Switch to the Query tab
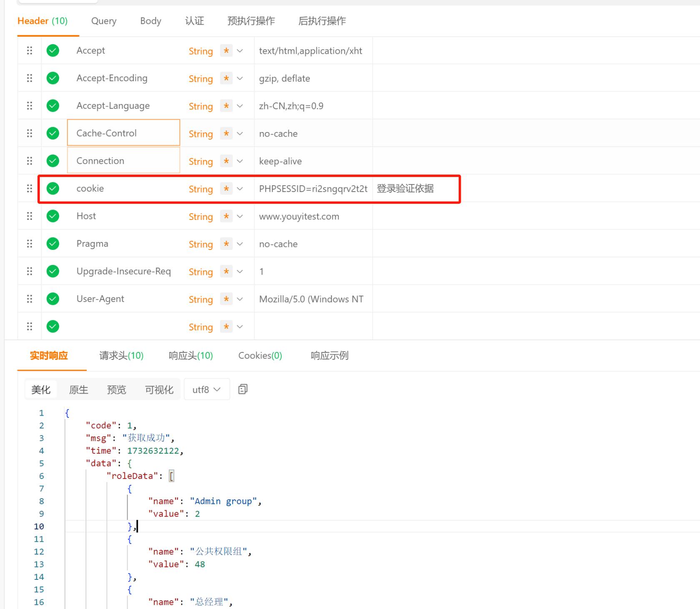 coord(104,21)
